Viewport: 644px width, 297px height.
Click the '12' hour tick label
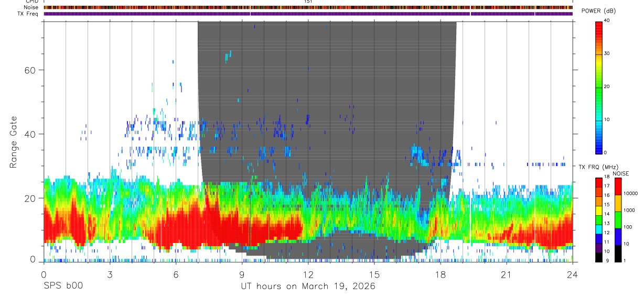308,274
